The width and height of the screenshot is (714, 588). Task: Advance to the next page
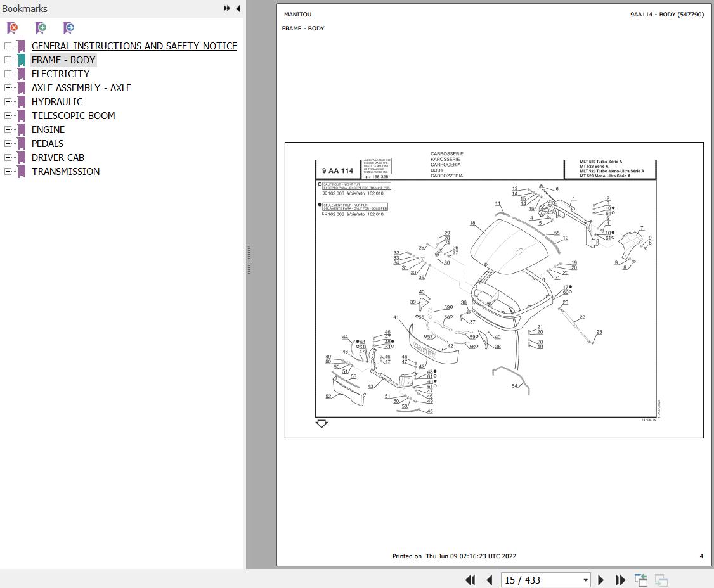tap(600, 580)
